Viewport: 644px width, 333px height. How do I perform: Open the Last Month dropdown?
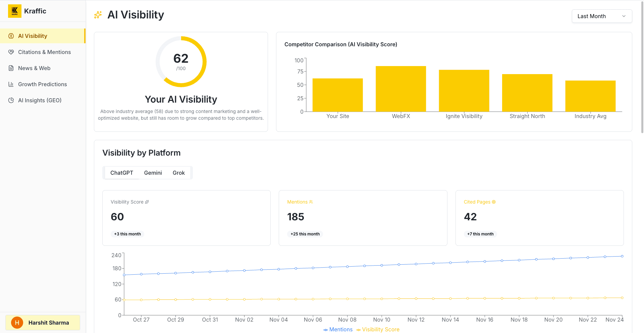coord(602,16)
